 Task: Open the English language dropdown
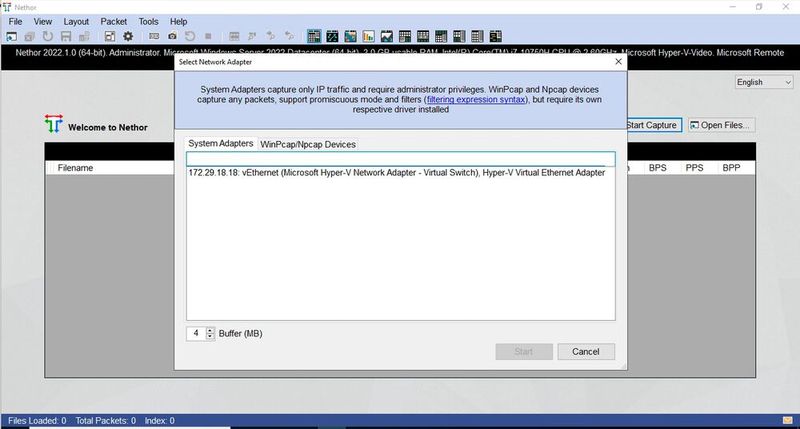coord(764,82)
